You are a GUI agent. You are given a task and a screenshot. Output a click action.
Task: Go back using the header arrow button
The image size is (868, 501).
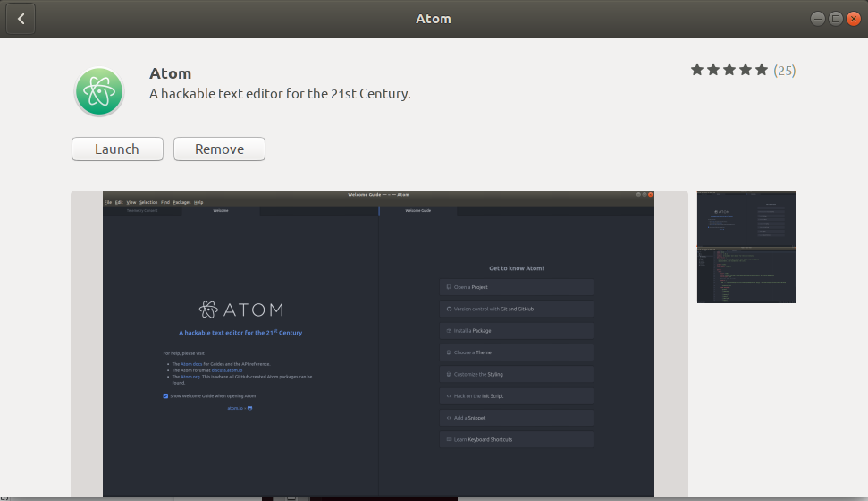(21, 19)
